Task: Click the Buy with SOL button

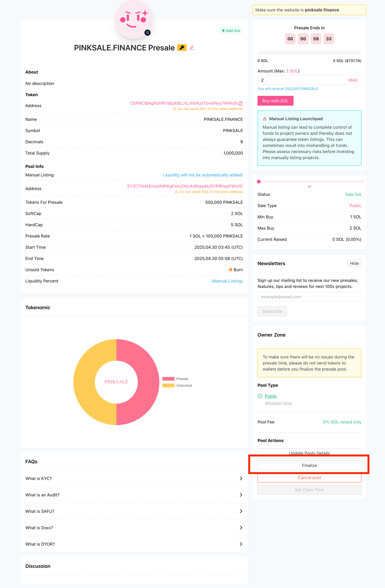Action: [275, 101]
